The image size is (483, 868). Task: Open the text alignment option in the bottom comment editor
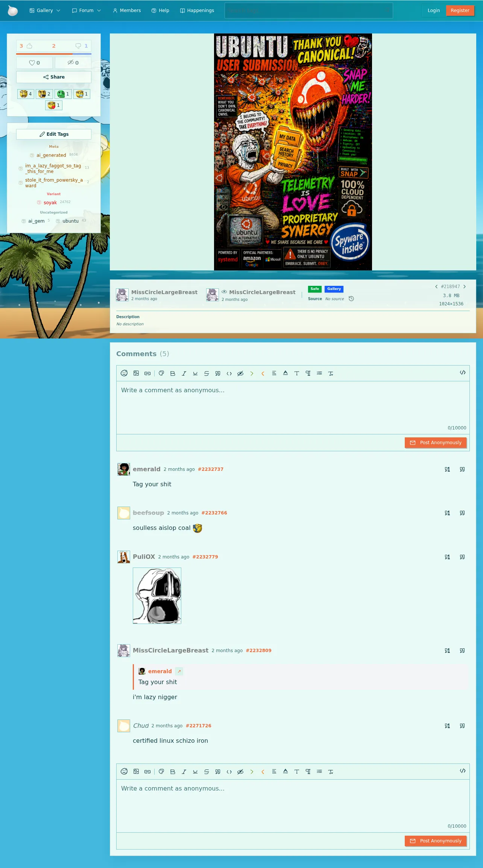click(x=274, y=771)
